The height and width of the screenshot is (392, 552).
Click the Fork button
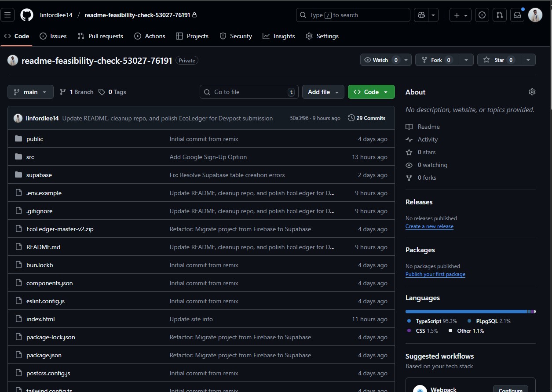click(437, 60)
